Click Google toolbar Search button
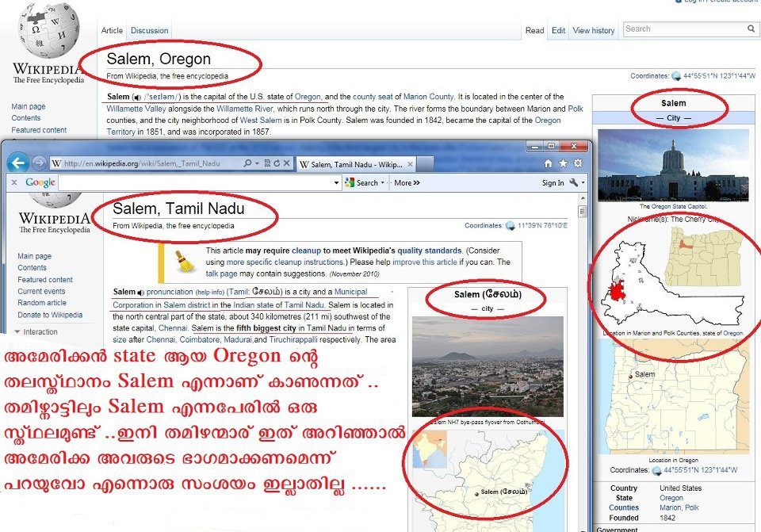Viewport: 761px width, 532px height. coord(361,183)
